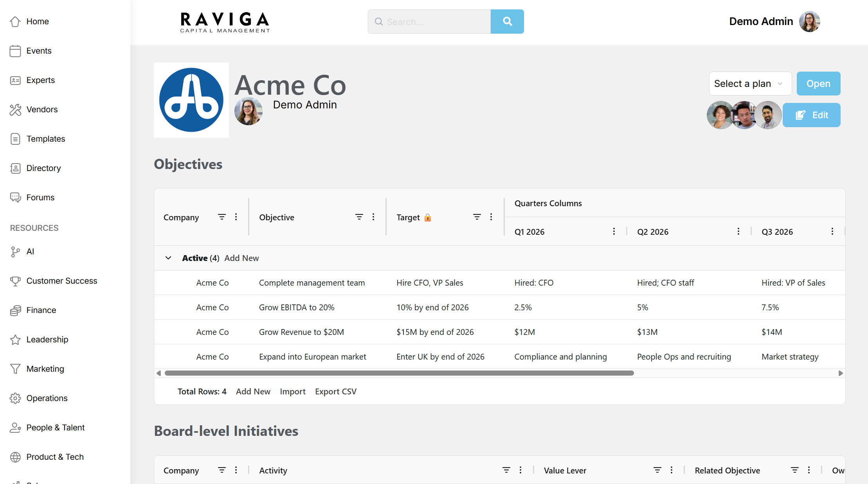Open Q1 2026 column options menu
The width and height of the screenshot is (868, 484).
point(614,231)
